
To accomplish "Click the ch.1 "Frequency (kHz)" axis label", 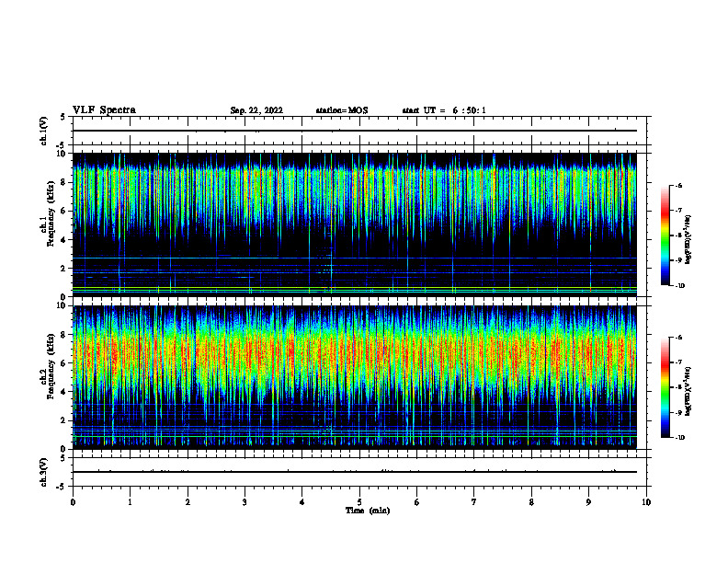I will (x=51, y=213).
